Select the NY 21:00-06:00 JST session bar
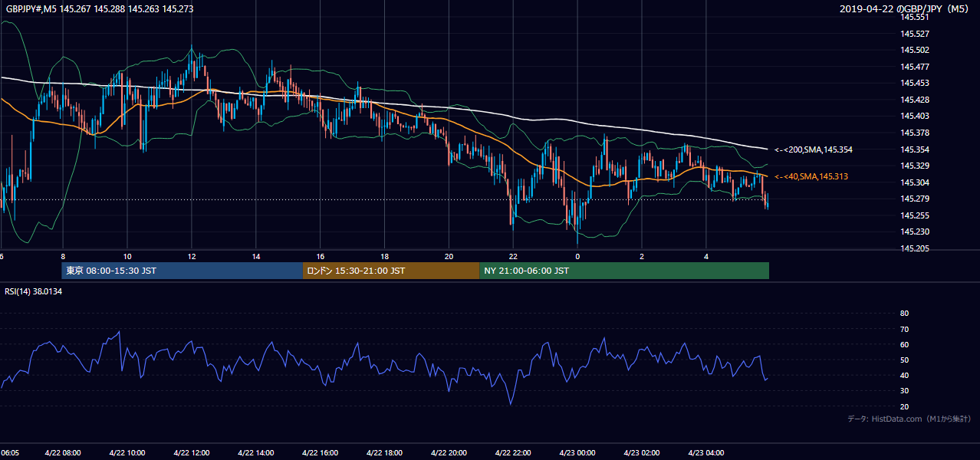Screen dimensions: 980x460 tap(624, 271)
